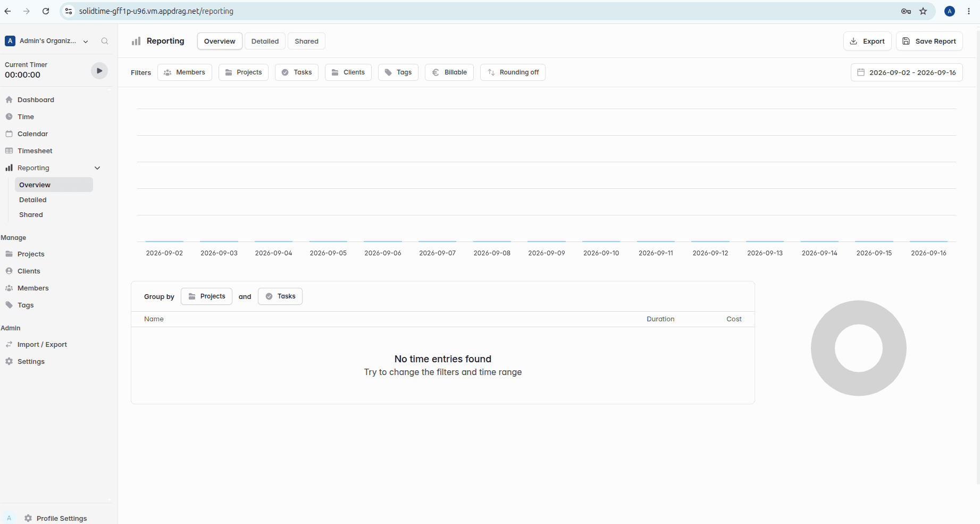Viewport: 980px width, 524px height.
Task: Open Clients under Manage in sidebar
Action: pos(29,271)
